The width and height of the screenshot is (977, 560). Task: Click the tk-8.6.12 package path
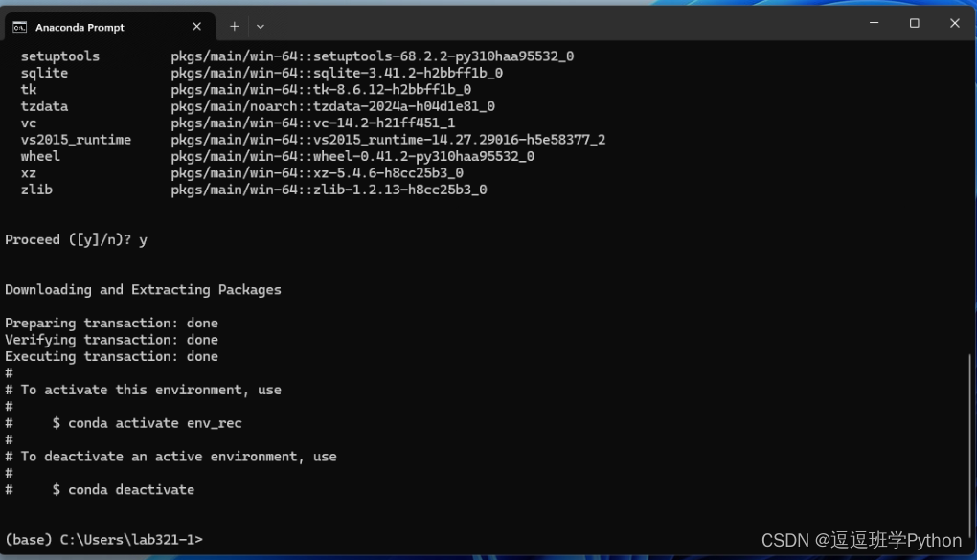click(x=321, y=90)
